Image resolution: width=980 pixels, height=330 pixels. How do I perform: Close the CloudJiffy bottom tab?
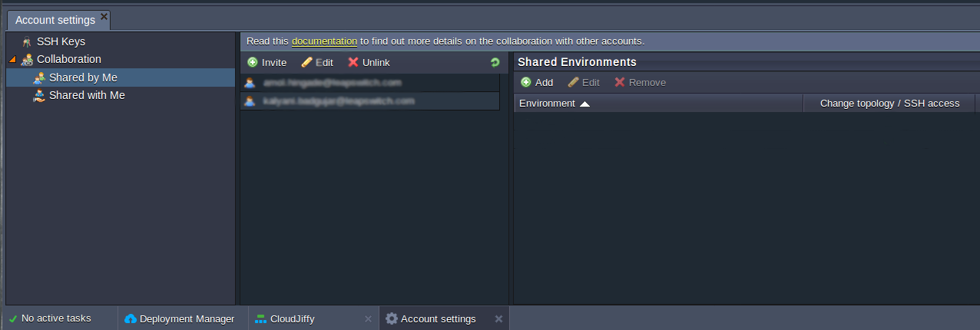(368, 318)
